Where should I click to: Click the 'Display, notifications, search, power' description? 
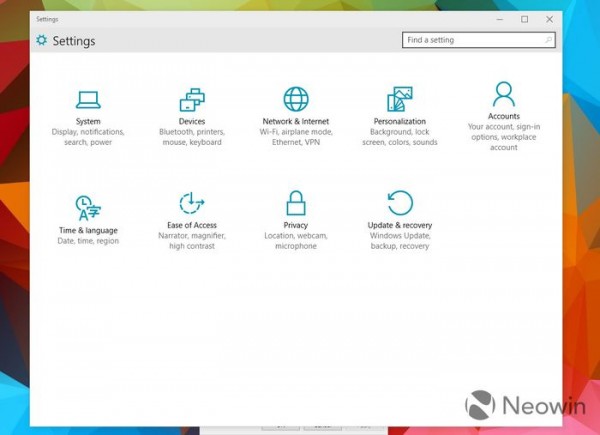[x=88, y=137]
